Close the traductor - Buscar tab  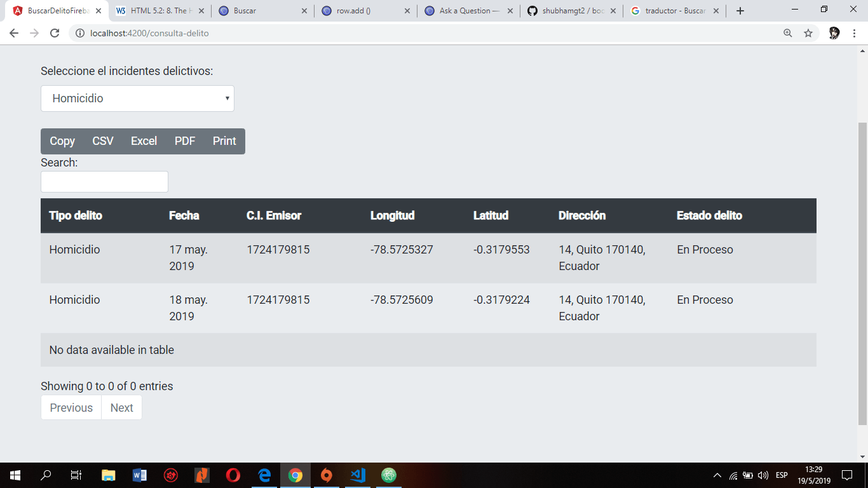tap(715, 11)
